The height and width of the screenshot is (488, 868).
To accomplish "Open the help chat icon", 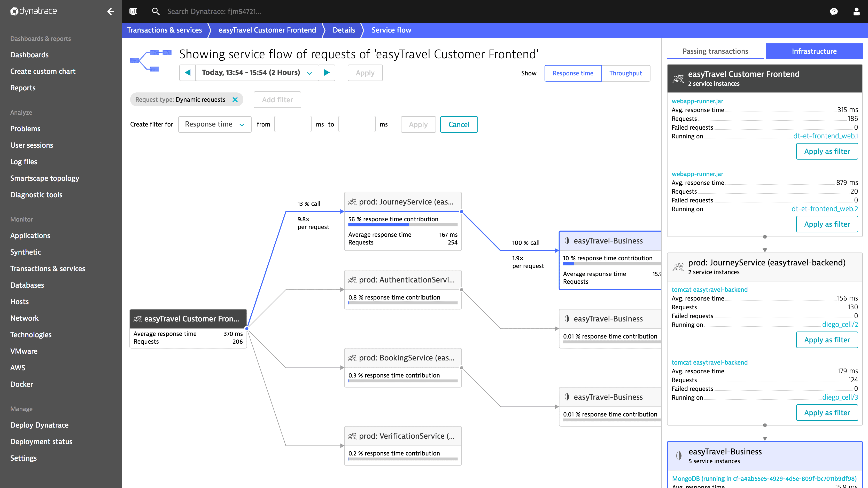I will (834, 12).
